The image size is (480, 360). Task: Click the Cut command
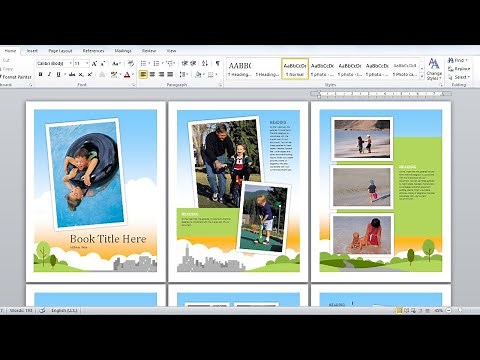pyautogui.click(x=6, y=60)
